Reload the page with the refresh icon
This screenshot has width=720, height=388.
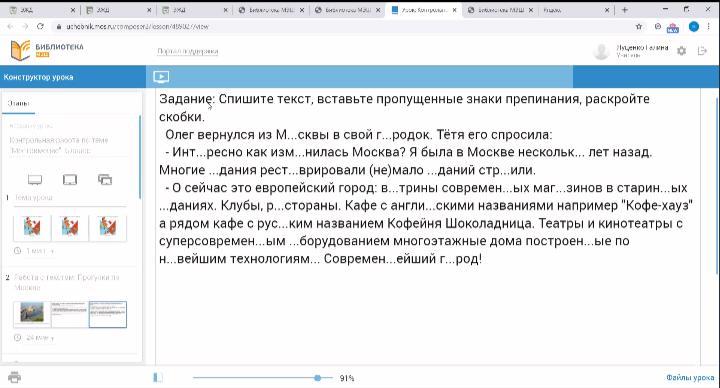(40, 27)
